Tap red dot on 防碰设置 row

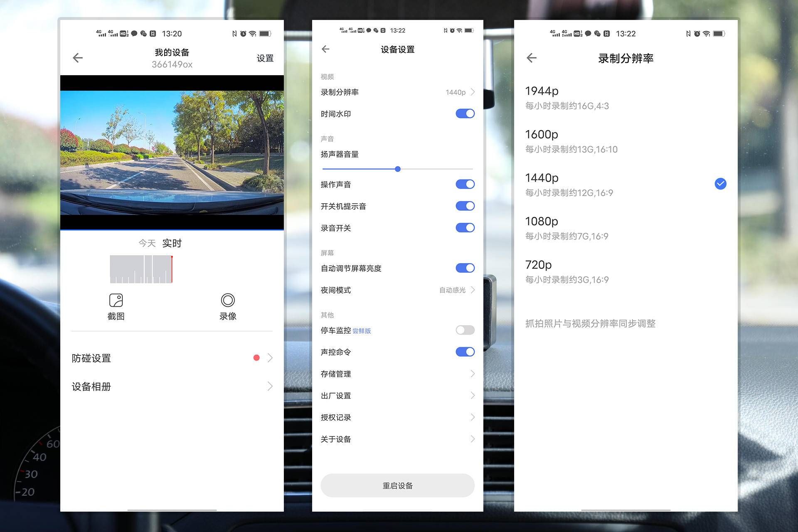click(256, 358)
